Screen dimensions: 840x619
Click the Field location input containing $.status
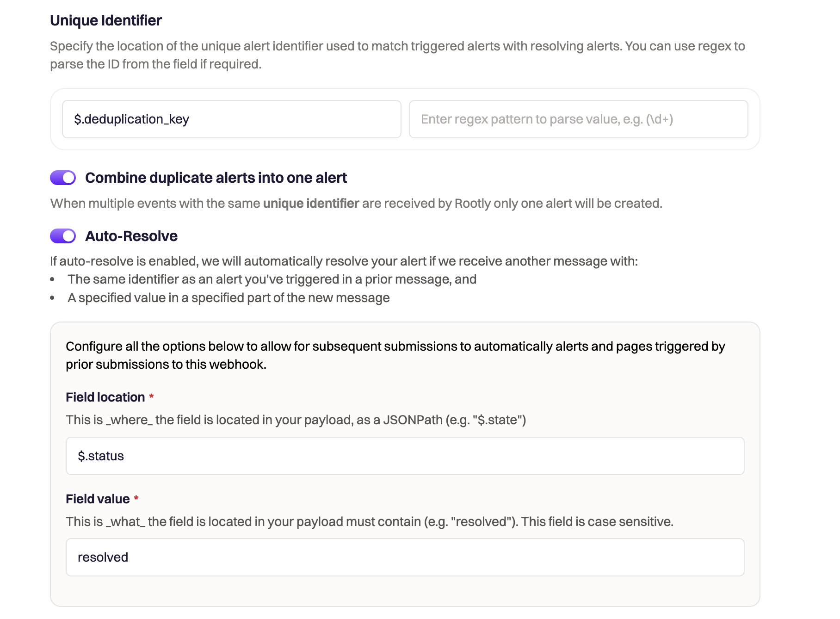[x=405, y=456]
